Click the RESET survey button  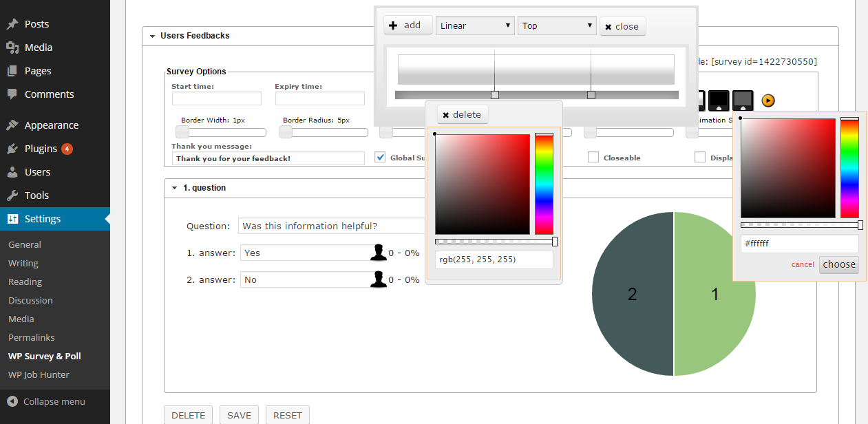(x=288, y=415)
